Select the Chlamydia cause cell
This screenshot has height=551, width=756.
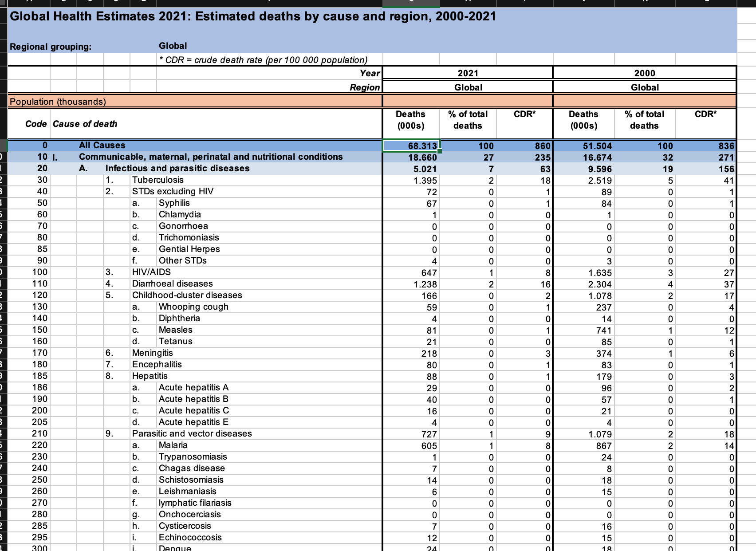pyautogui.click(x=180, y=214)
